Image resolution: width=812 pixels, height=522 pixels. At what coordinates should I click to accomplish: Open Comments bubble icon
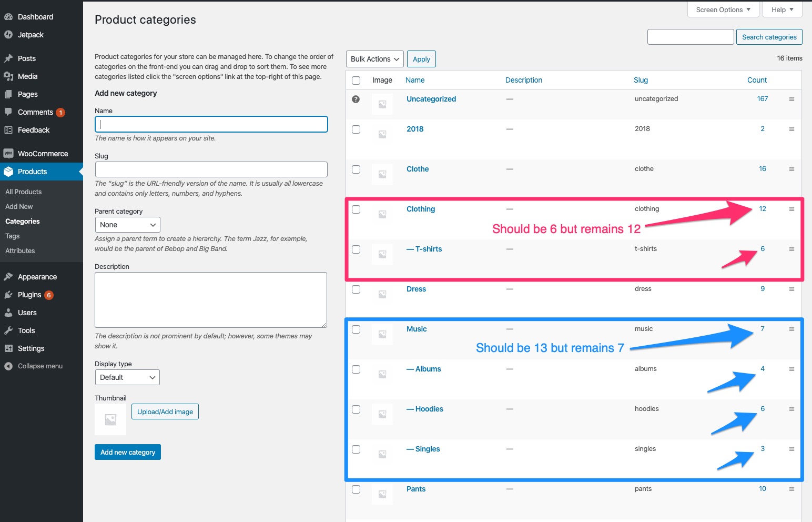tap(8, 112)
